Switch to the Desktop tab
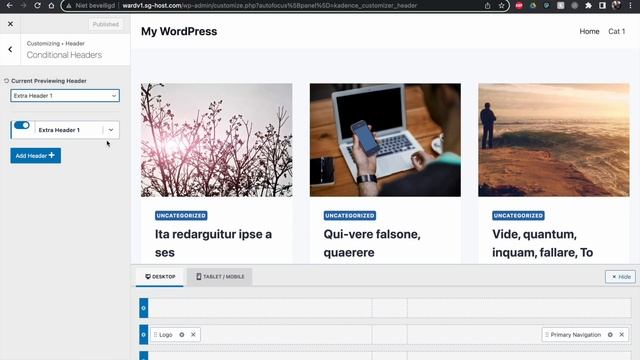 tap(160, 277)
